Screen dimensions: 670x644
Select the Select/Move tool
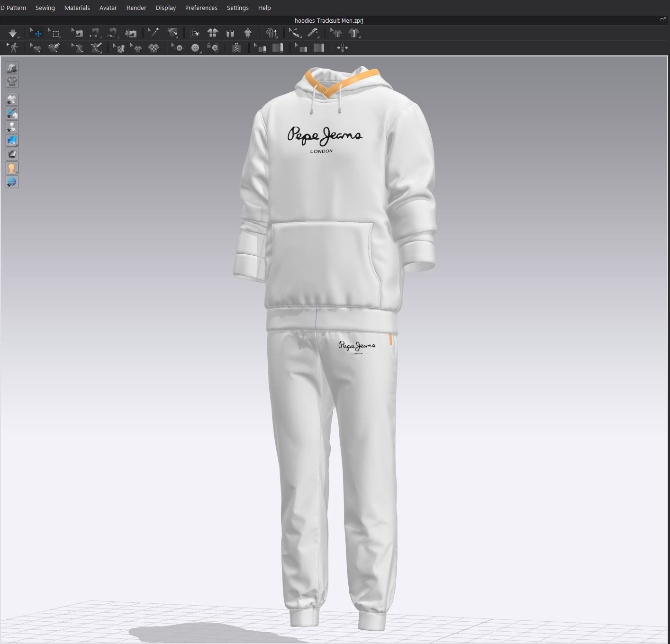(37, 33)
